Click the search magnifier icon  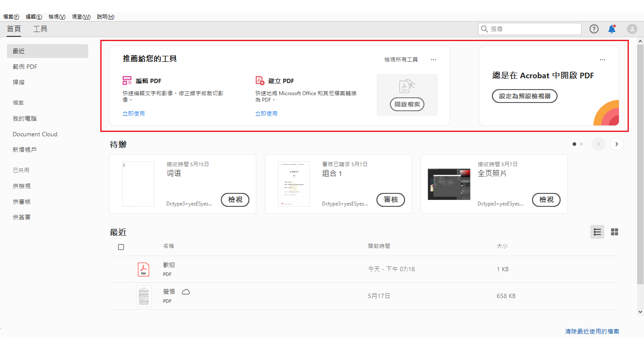pos(485,29)
